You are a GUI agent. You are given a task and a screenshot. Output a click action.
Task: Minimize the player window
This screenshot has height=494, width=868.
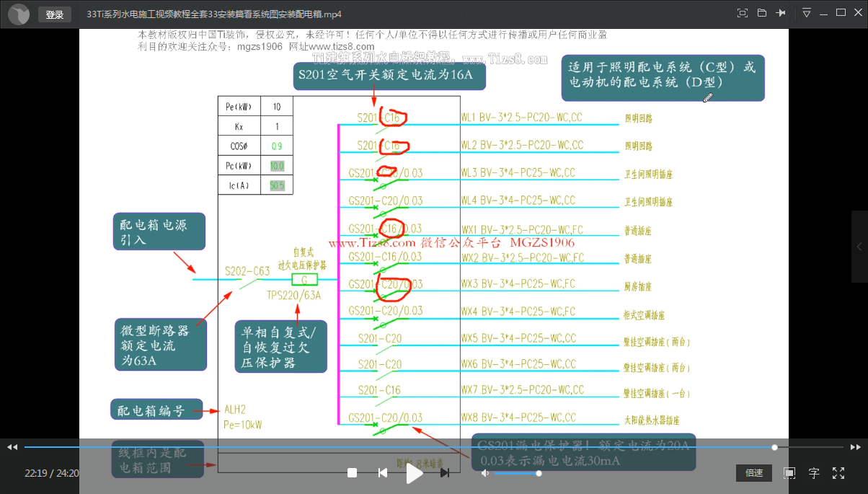(824, 13)
